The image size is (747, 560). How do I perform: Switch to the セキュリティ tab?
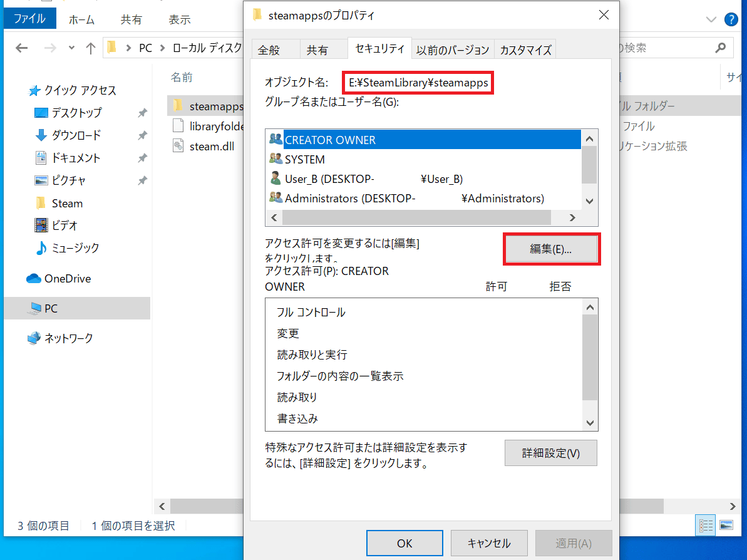379,48
